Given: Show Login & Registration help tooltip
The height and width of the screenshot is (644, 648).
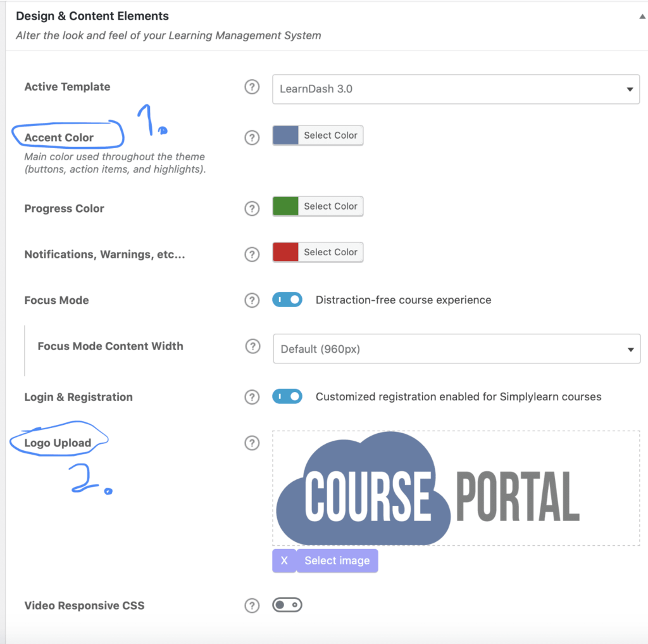Looking at the screenshot, I should (x=252, y=397).
